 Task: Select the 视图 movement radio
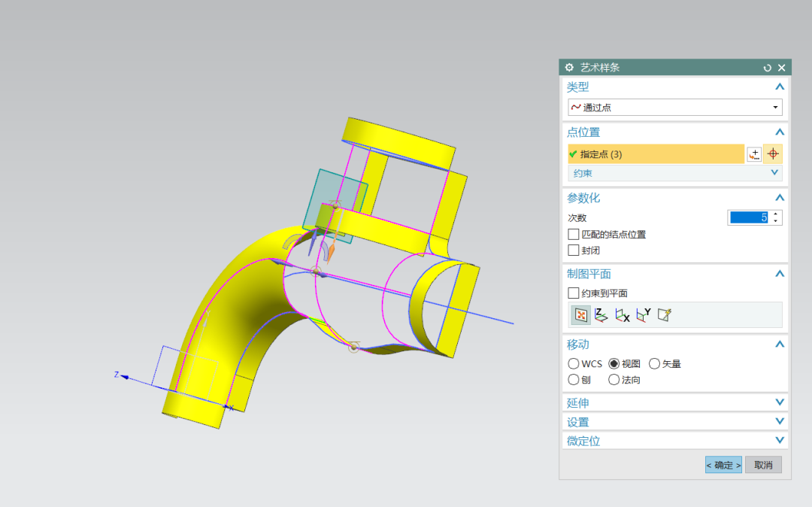click(x=614, y=364)
